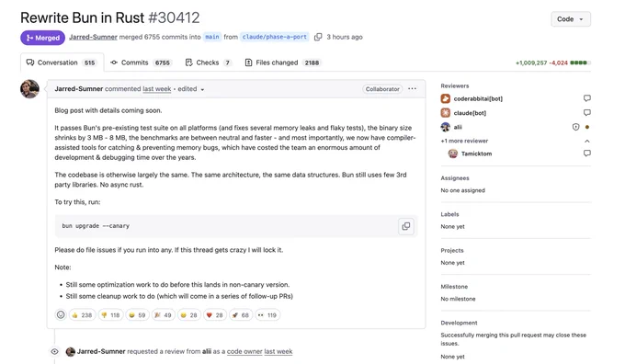Open alii reviewer profile
Screen dimensions: 625x364
click(x=458, y=127)
